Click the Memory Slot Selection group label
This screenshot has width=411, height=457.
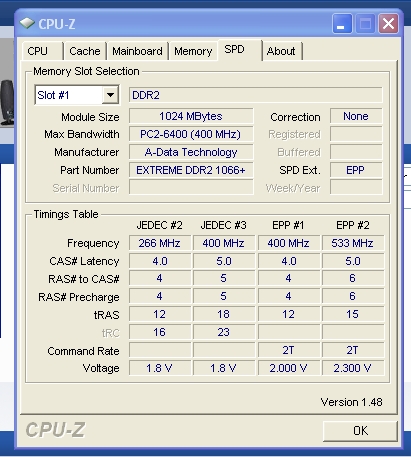86,71
